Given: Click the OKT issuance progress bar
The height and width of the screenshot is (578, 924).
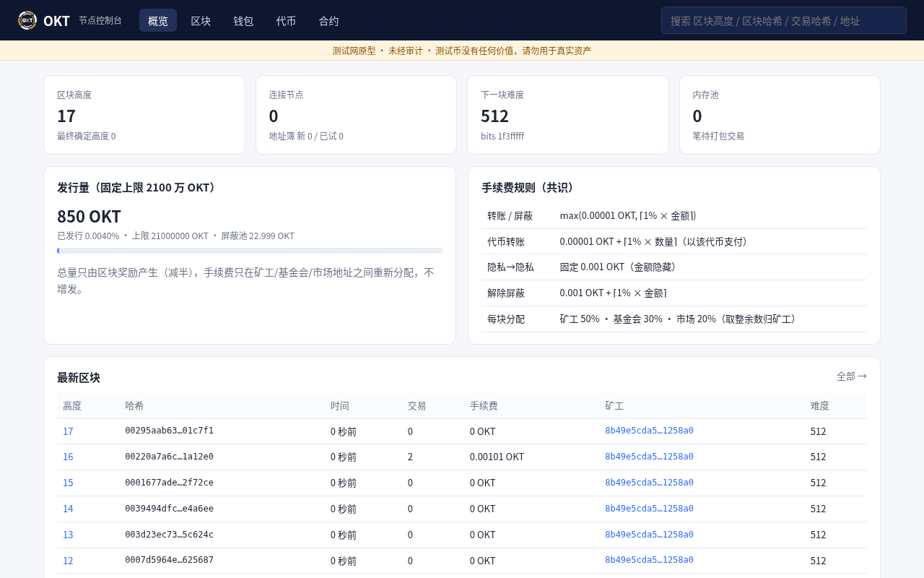Looking at the screenshot, I should tap(250, 251).
